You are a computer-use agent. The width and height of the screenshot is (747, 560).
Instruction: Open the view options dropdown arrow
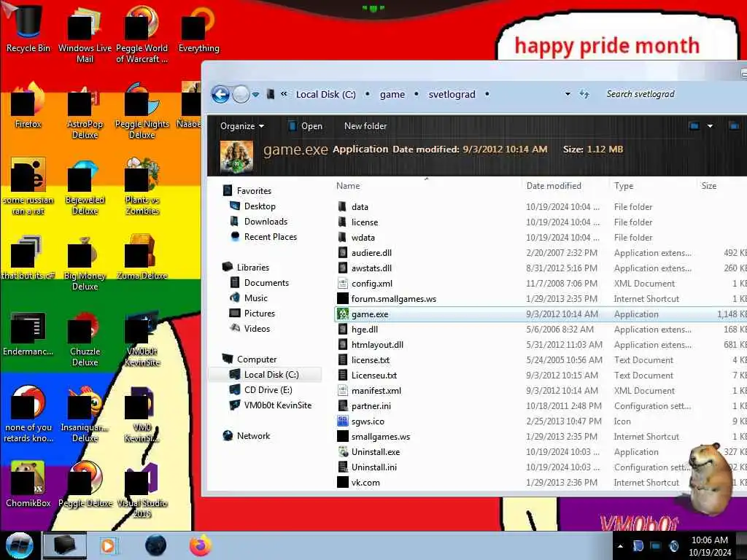pyautogui.click(x=710, y=126)
